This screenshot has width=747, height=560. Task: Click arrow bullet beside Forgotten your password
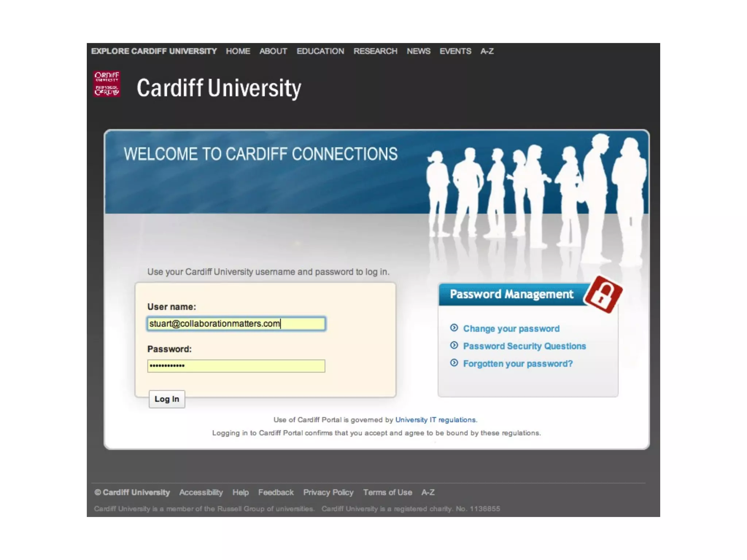454,363
